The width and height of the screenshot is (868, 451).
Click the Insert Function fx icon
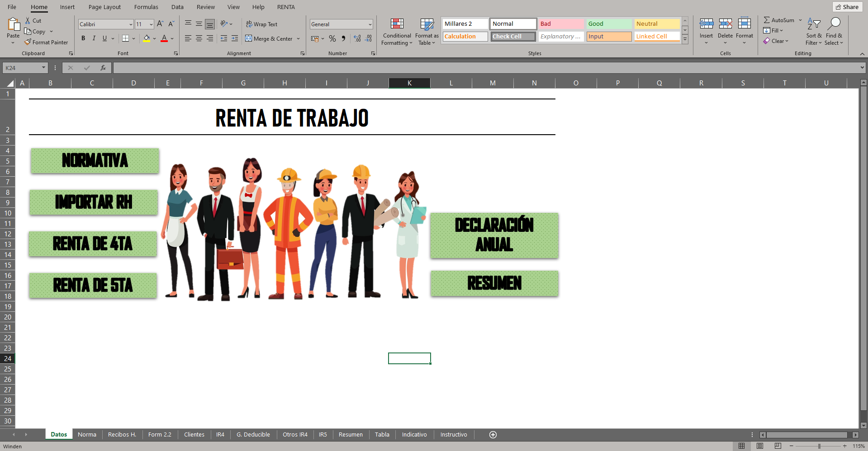[103, 68]
